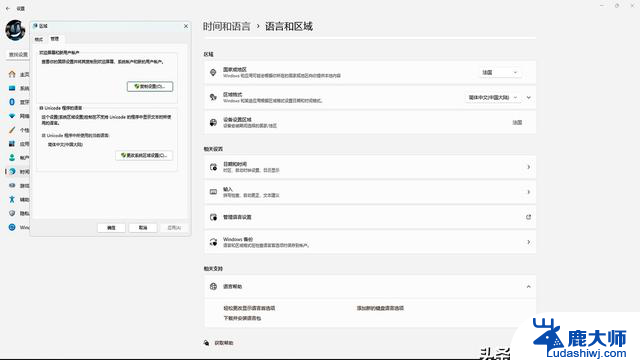
Task: Click the 获取帮助 help icon
Action: click(x=207, y=343)
